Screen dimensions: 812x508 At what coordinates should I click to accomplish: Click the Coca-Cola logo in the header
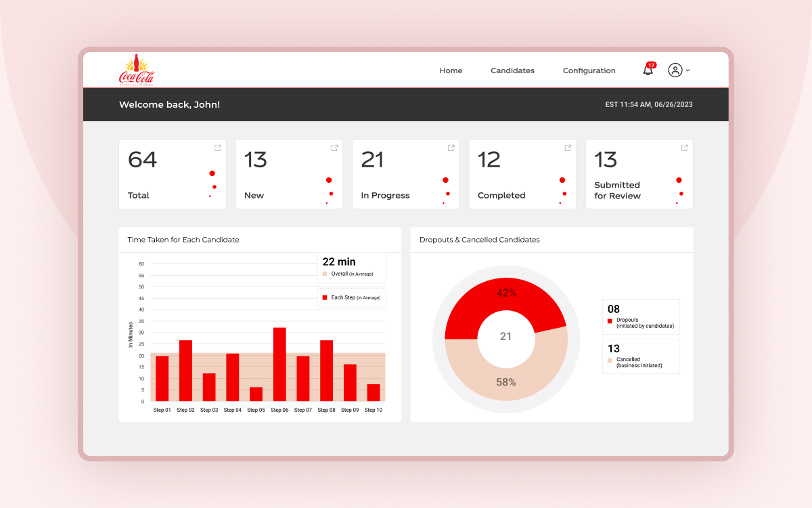point(137,70)
